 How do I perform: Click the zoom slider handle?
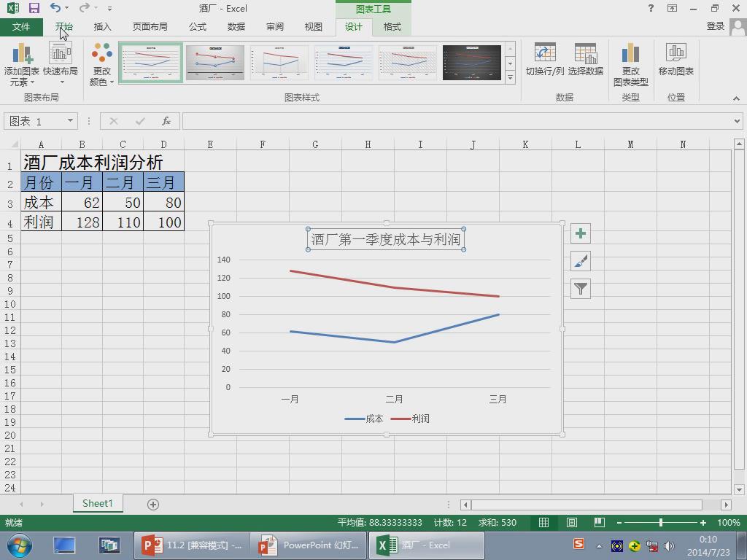661,522
